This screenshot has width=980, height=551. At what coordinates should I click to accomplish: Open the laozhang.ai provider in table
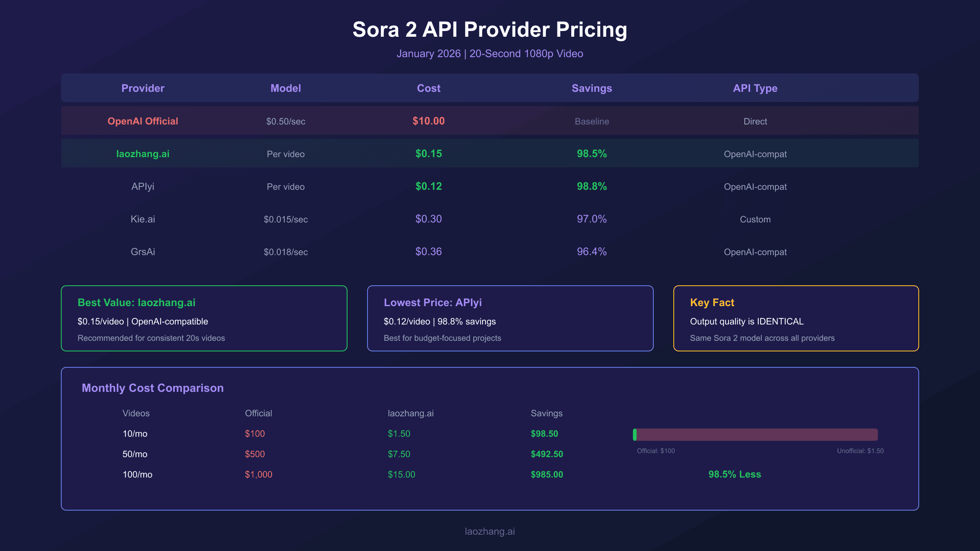(x=143, y=154)
